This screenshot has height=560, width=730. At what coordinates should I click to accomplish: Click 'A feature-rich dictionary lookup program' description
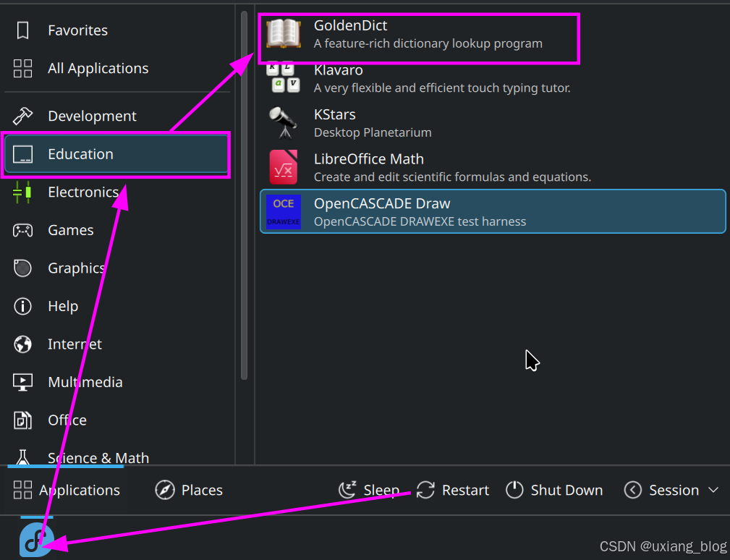pyautogui.click(x=428, y=43)
